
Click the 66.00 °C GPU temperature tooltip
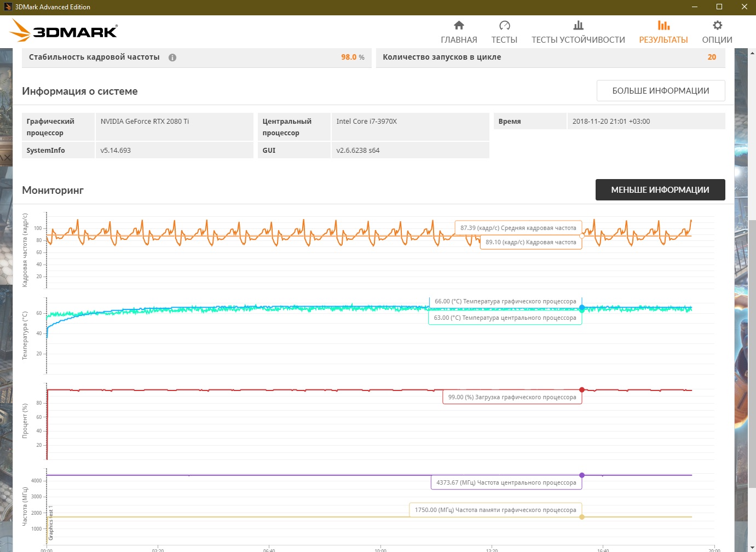pos(505,301)
